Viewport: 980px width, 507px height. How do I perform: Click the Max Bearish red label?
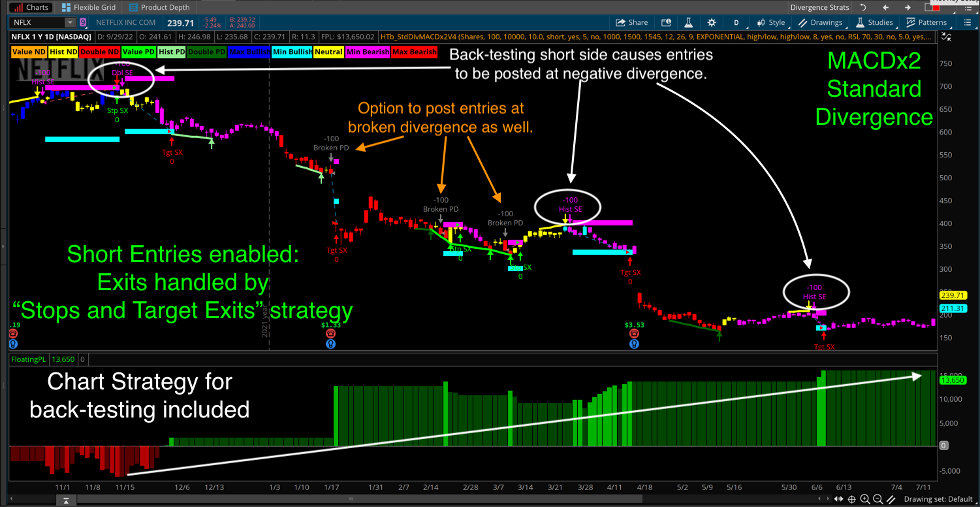tap(414, 52)
